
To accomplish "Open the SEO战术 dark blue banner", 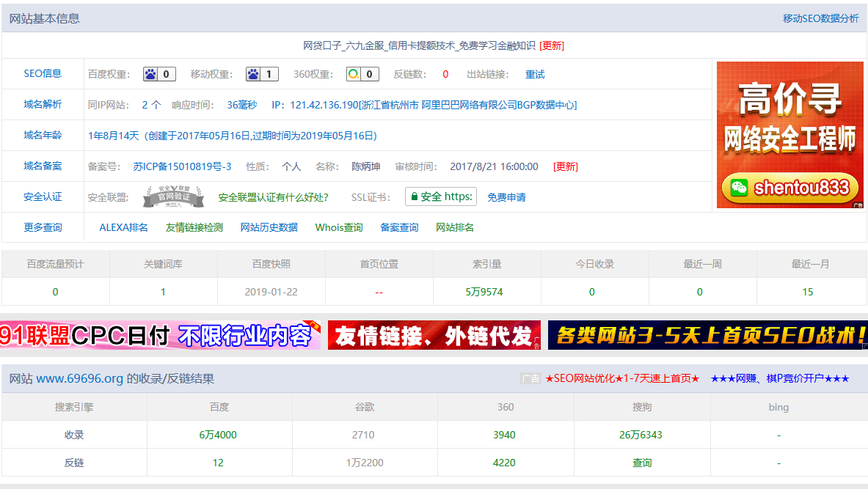I will point(707,336).
